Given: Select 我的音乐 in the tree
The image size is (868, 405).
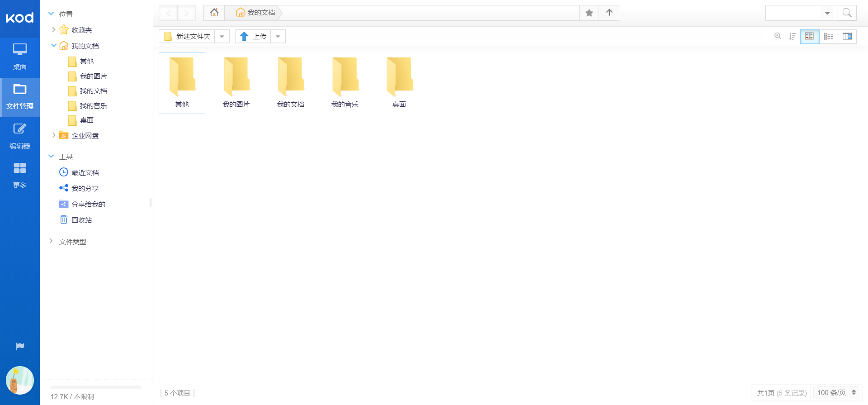Looking at the screenshot, I should point(94,106).
